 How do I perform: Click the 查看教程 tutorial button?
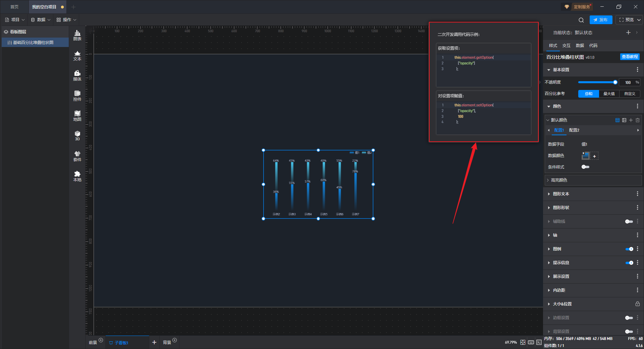pyautogui.click(x=630, y=57)
